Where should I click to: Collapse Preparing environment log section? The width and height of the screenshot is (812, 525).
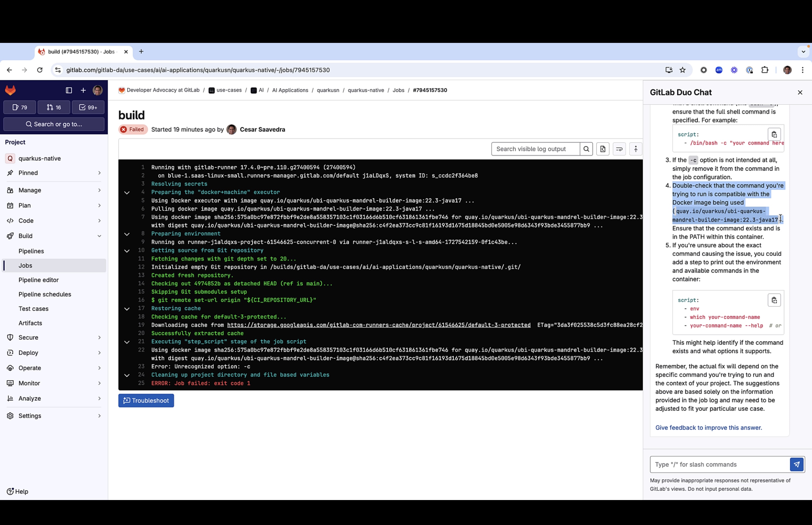pos(127,234)
